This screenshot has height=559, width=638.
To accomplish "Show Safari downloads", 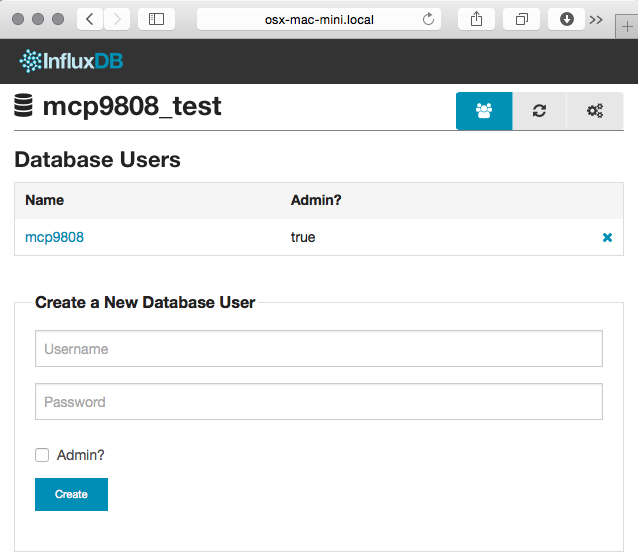I will (x=566, y=19).
